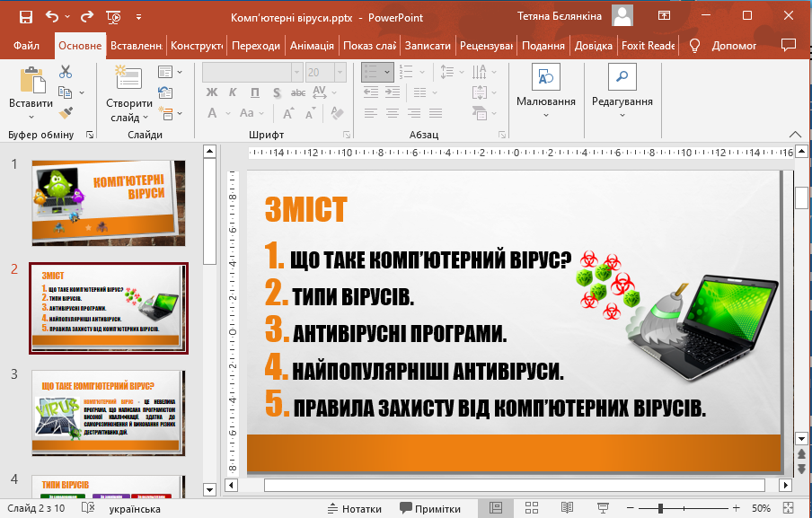Screen dimensions: 812x518
Task: Click Convert to SmartArt icon
Action: 480,113
